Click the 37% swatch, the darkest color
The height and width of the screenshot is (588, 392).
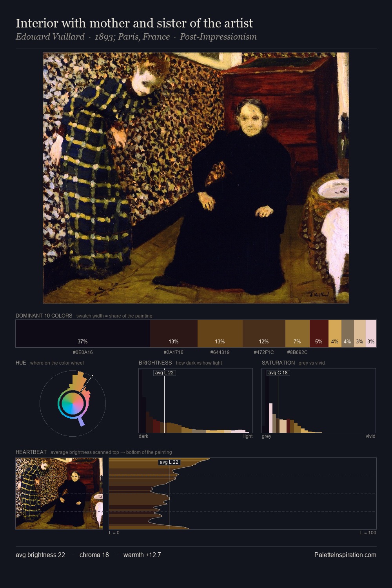coord(83,334)
